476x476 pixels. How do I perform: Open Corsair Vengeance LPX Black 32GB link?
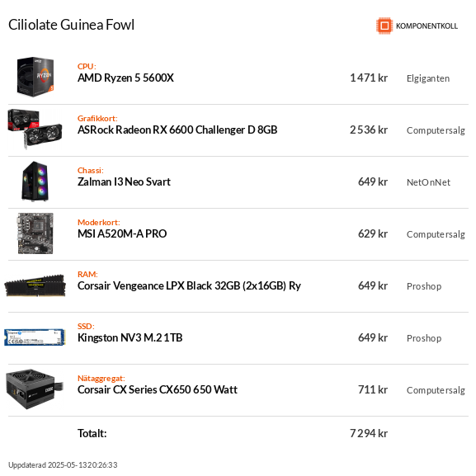(x=189, y=286)
